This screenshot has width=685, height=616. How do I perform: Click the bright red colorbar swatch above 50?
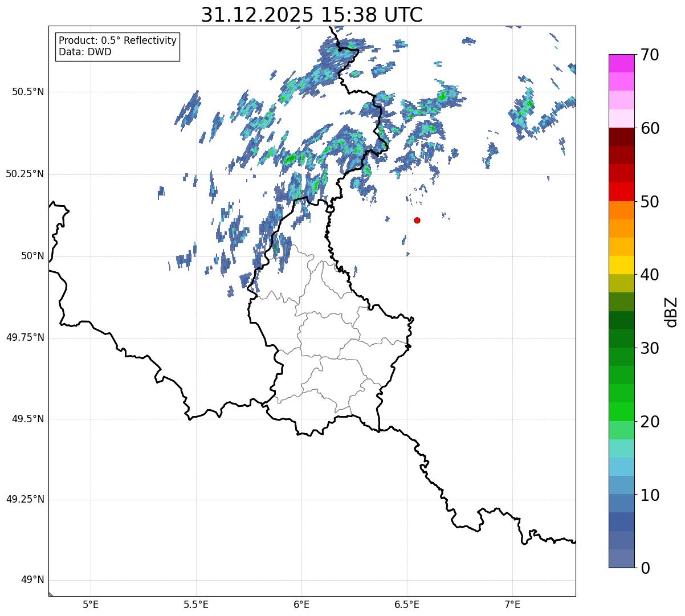[x=622, y=191]
